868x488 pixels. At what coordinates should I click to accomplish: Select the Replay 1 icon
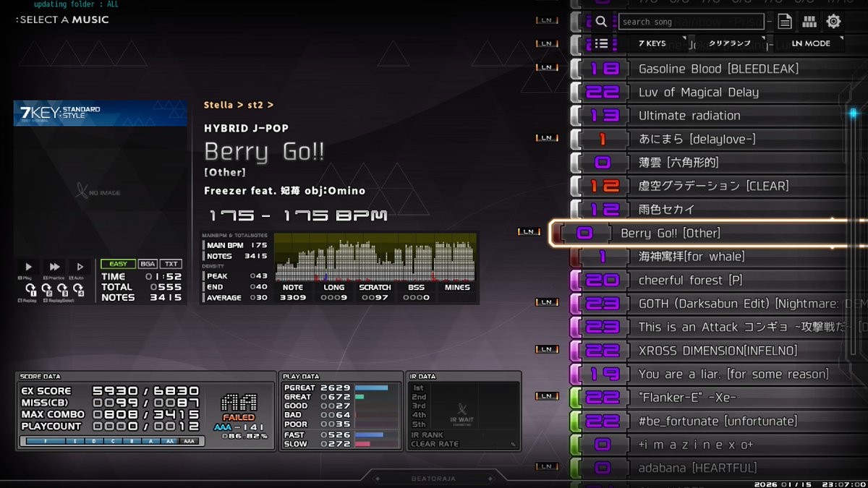pos(30,291)
